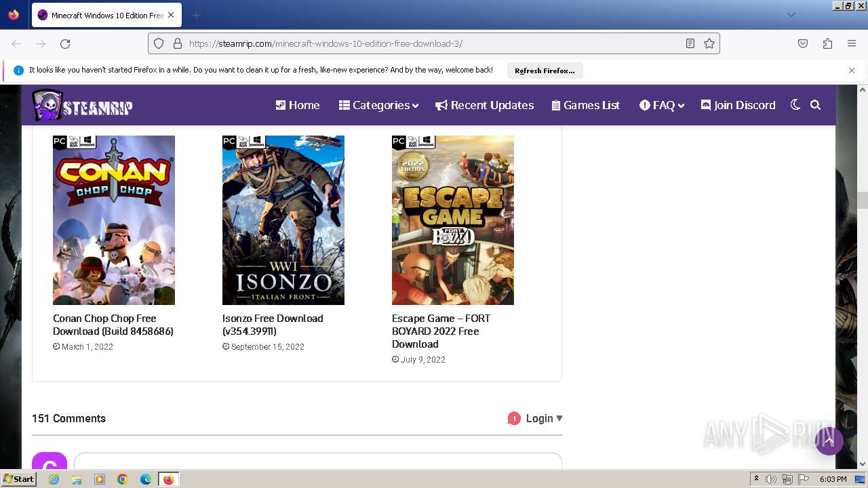Open Conan Chop Chop Free Download link

[113, 325]
